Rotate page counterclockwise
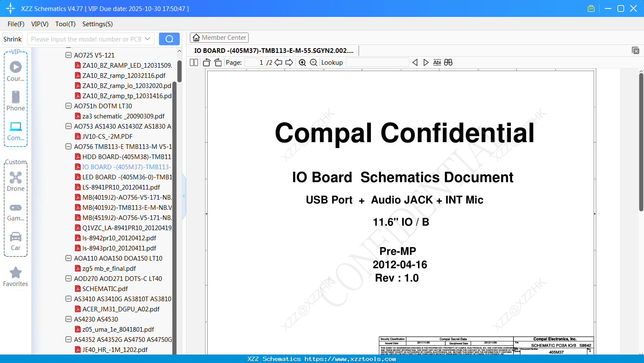Image resolution: width=644 pixels, height=363 pixels. click(206, 62)
